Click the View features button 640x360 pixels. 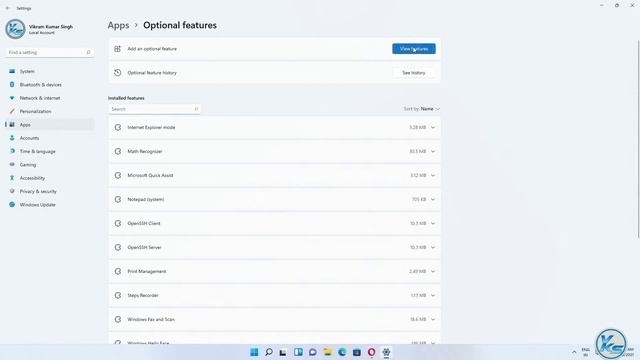[x=413, y=49]
